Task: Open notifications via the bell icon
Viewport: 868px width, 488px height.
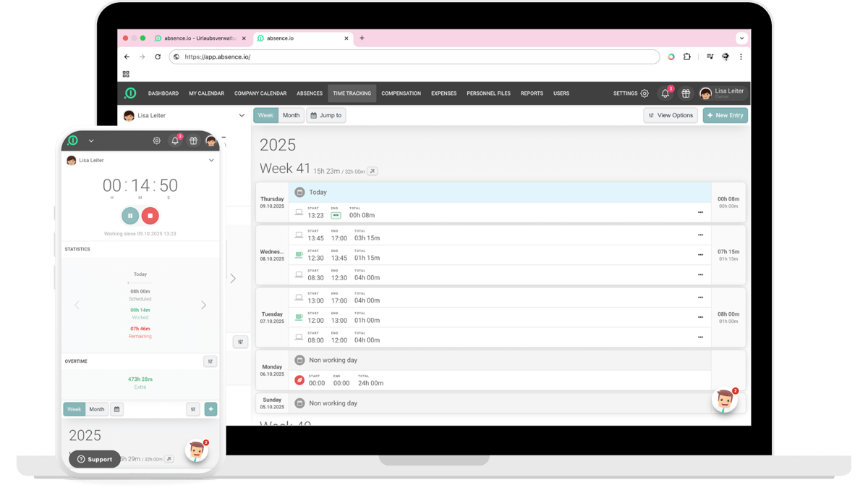Action: (x=665, y=93)
